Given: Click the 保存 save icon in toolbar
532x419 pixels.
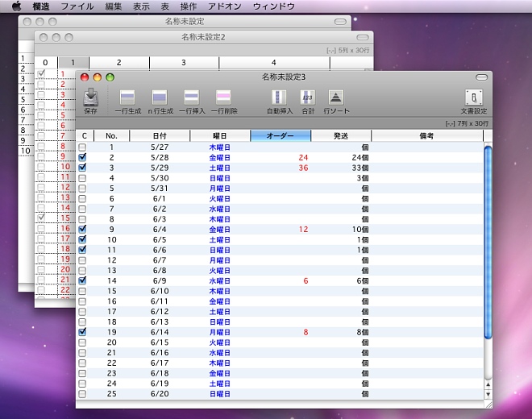Looking at the screenshot, I should click(x=91, y=98).
